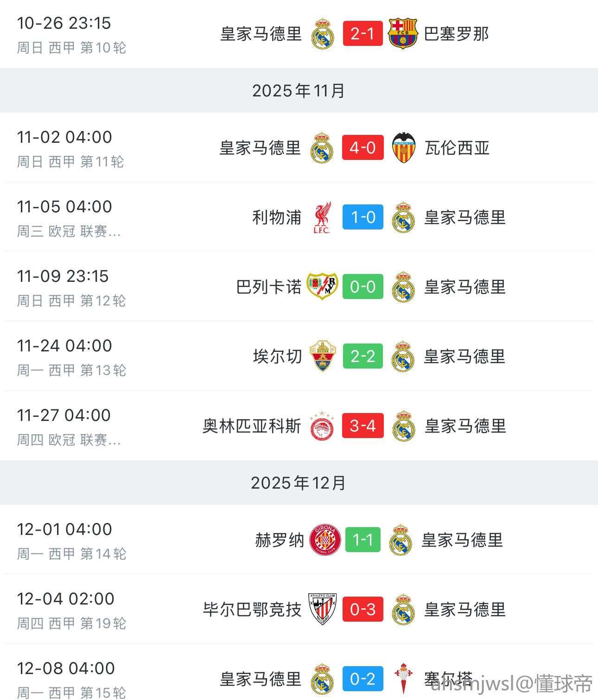The image size is (598, 700).
Task: Open the Olympiacos club crest
Action: point(322,426)
